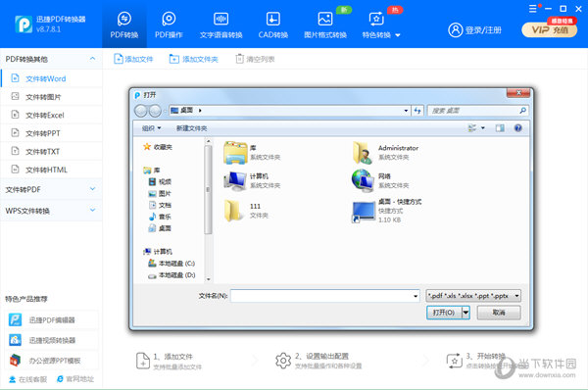Select the 111 folder
The width and height of the screenshot is (588, 390).
[x=246, y=211]
